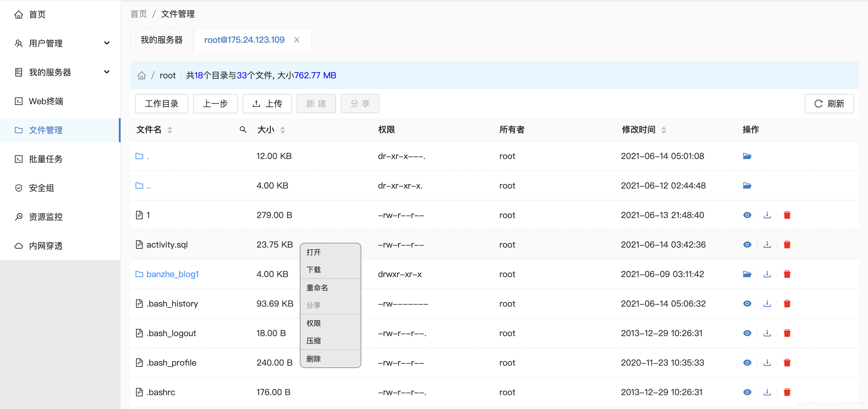Click the home icon in path breadcrumb

(x=141, y=75)
